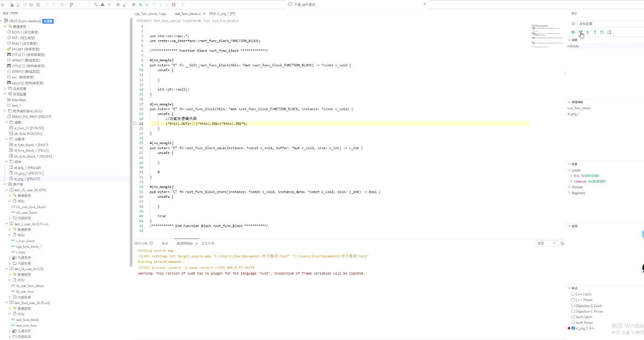Click blue connection status badge beside CPU0
The height and width of the screenshot is (340, 644).
[x=48, y=21]
